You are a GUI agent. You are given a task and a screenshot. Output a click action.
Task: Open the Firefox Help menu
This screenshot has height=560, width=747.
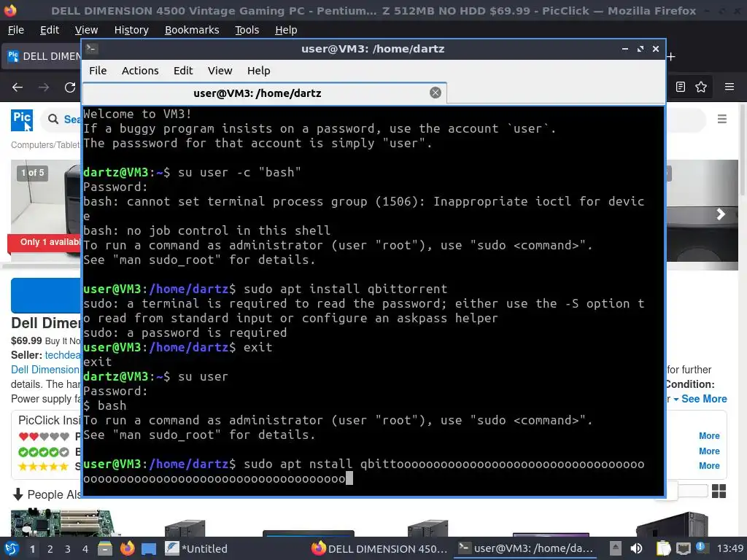(x=286, y=30)
